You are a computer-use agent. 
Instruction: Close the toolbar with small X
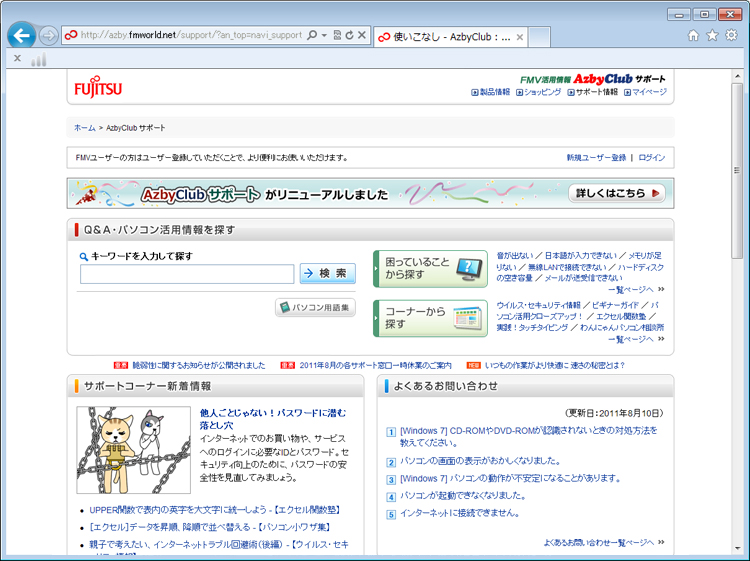click(17, 58)
